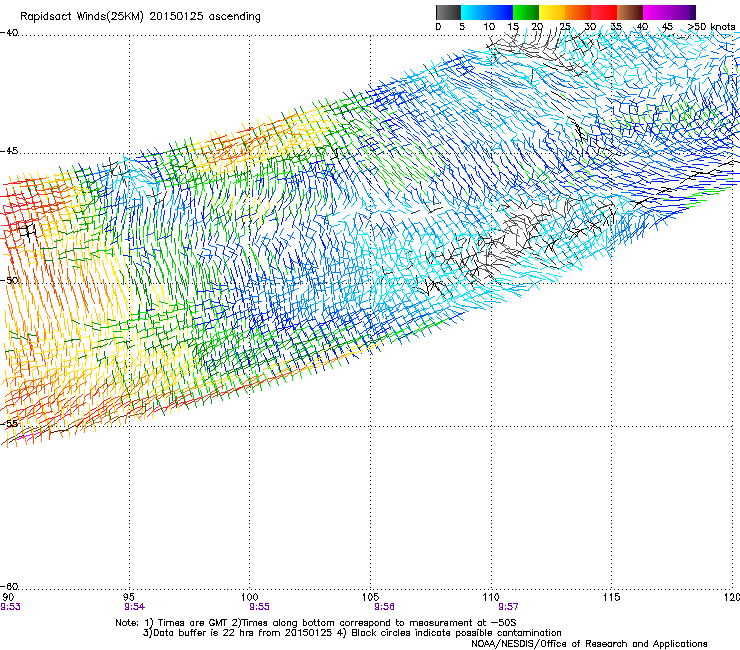740x650 pixels.
Task: Click the NOAA/NESDIS credit text
Action: pos(589,644)
